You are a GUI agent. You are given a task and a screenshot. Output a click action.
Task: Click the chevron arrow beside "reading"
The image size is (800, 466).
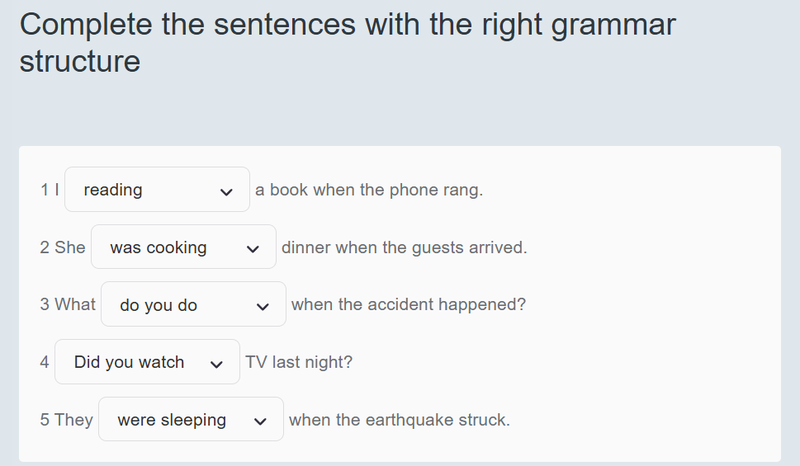tap(227, 191)
